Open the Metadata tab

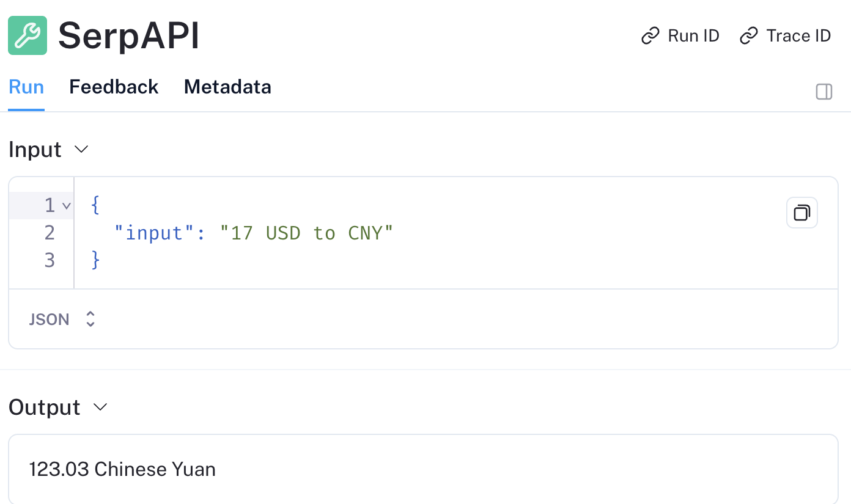[227, 87]
